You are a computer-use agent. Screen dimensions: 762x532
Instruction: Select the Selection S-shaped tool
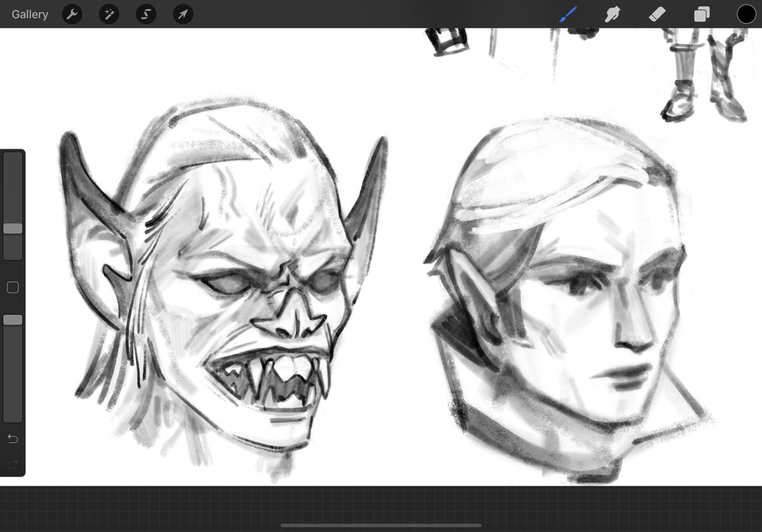click(x=146, y=14)
